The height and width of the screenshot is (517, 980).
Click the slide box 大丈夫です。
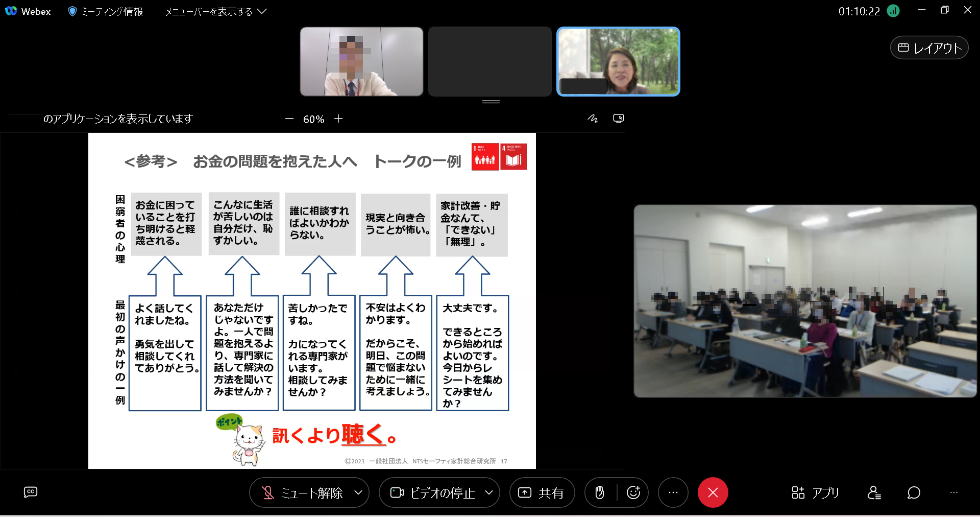point(473,353)
